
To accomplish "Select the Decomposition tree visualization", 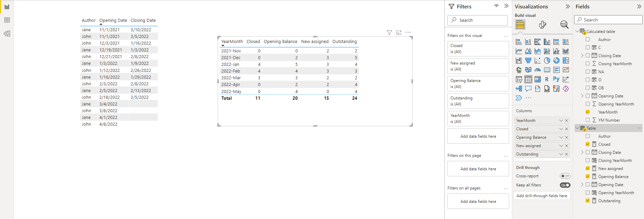I will pyautogui.click(x=519, y=89).
